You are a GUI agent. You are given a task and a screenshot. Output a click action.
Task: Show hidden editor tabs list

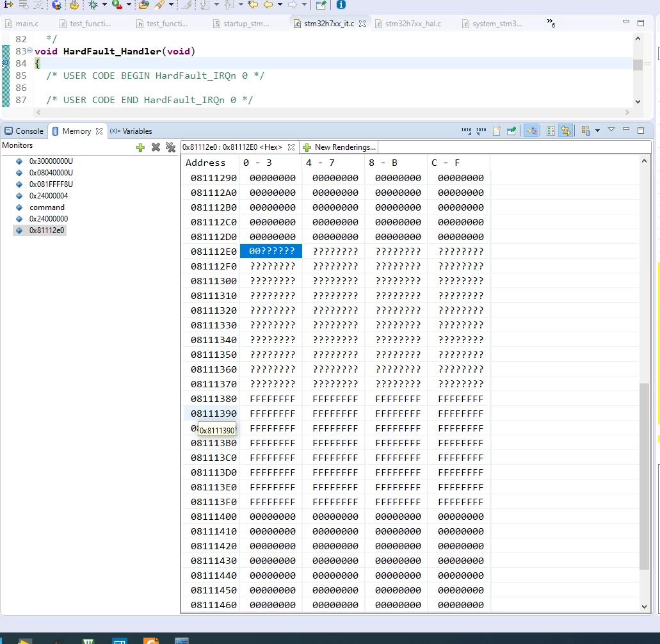pyautogui.click(x=551, y=23)
